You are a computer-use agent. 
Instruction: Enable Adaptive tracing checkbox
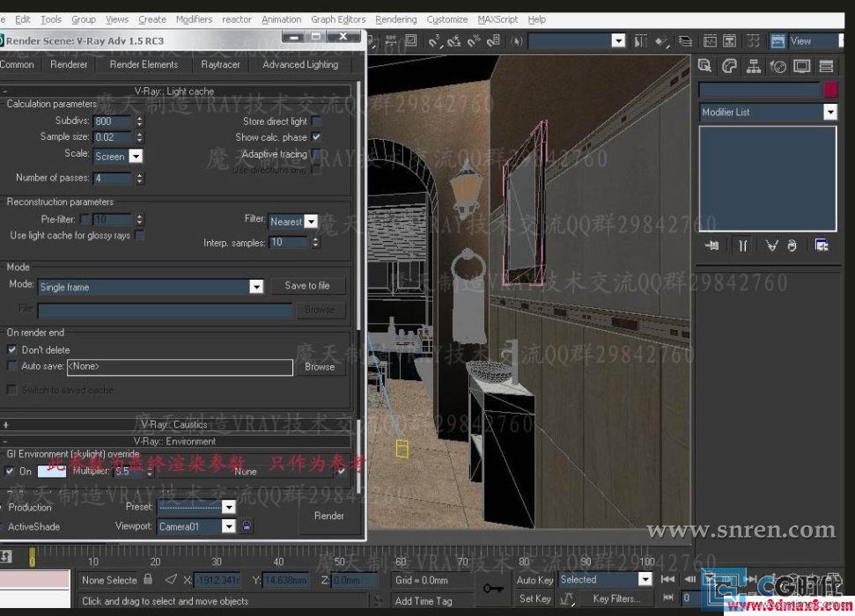pos(316,154)
